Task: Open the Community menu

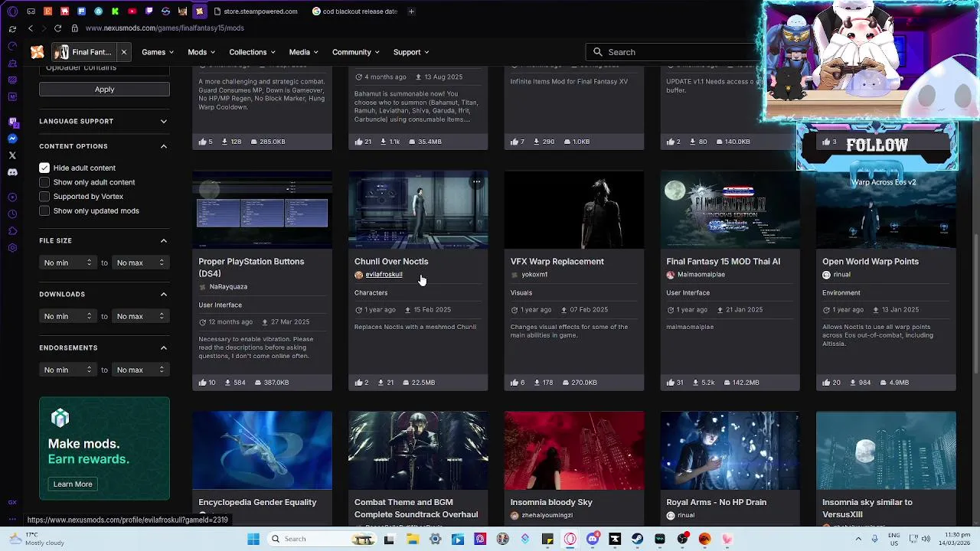Action: pos(356,52)
